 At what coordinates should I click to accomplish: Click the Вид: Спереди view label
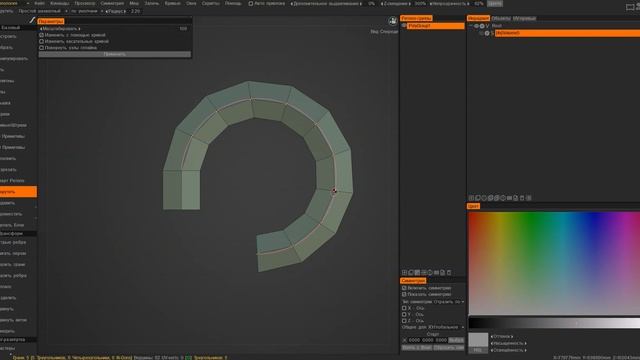(384, 31)
